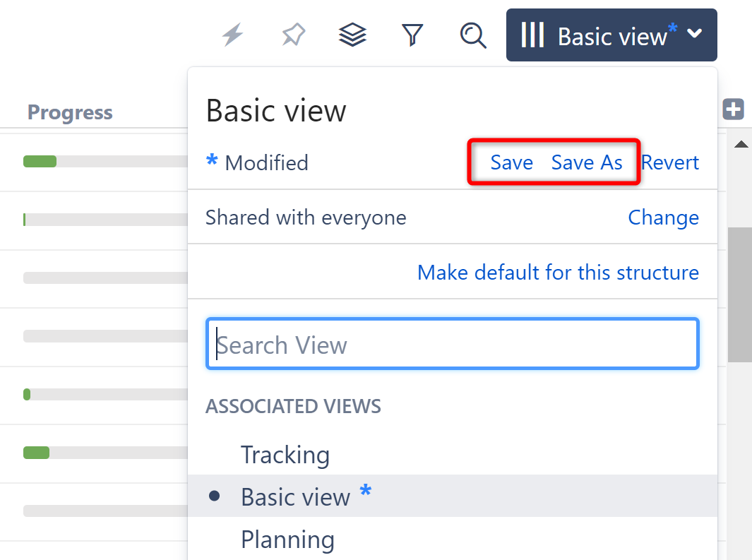Viewport: 752px width, 560px height.
Task: Activate the search magnifier icon
Action: click(473, 35)
